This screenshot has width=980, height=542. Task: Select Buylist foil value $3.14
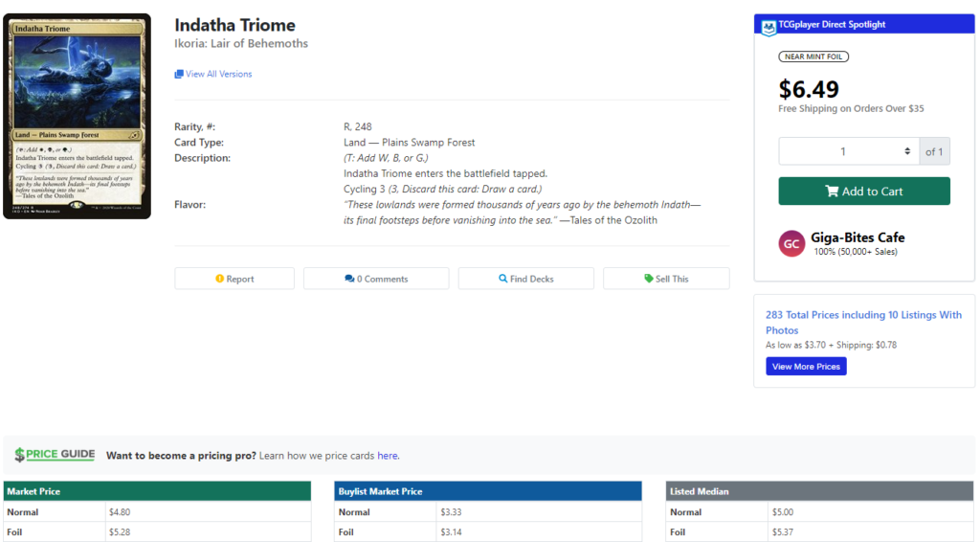pos(451,532)
